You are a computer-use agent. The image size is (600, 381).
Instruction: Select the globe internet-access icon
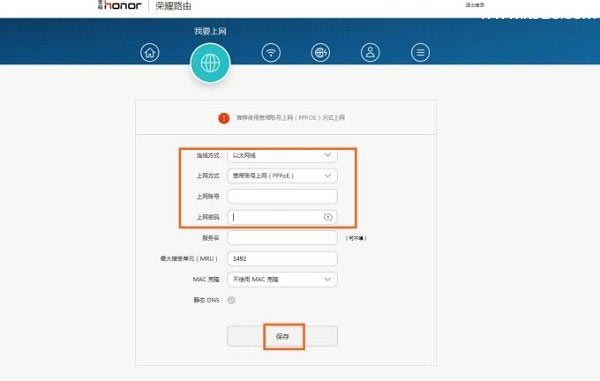click(x=210, y=63)
